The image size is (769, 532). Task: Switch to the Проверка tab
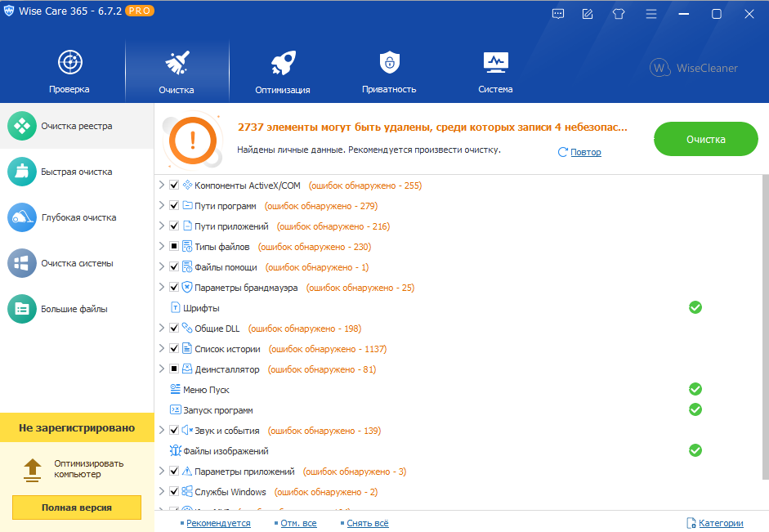(69, 72)
